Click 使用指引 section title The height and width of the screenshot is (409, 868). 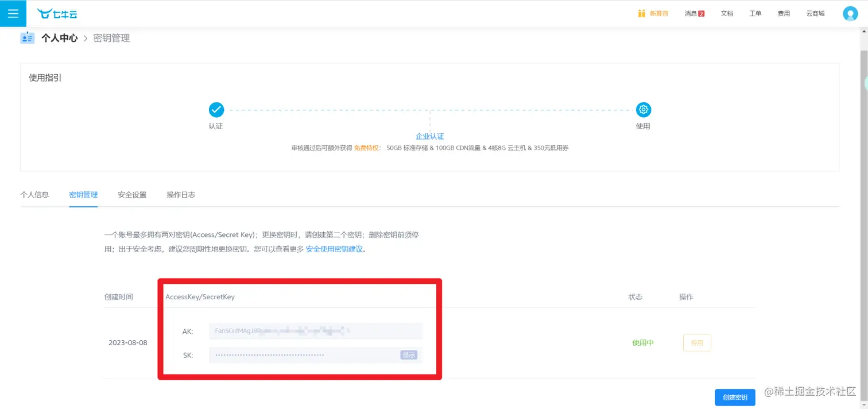point(45,78)
